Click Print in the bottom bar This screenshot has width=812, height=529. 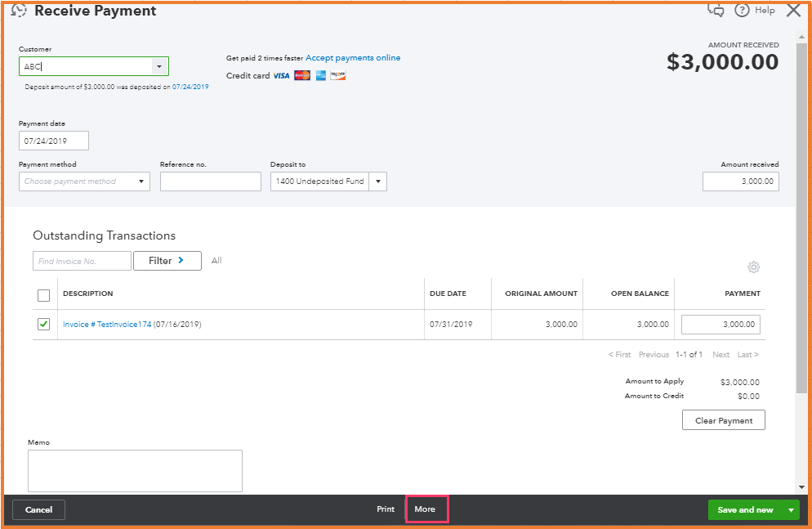pos(386,509)
